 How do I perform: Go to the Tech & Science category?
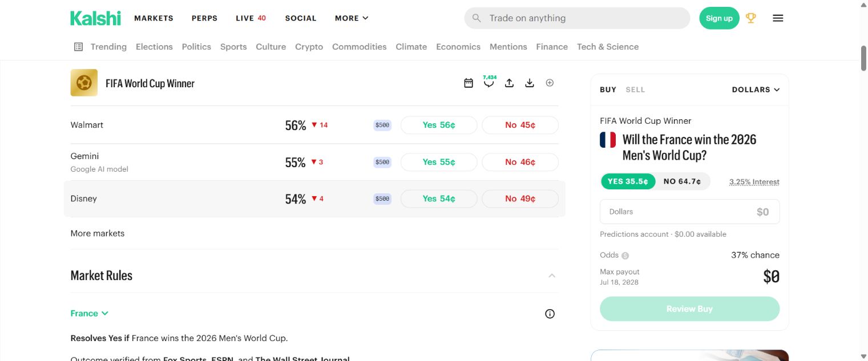(608, 47)
